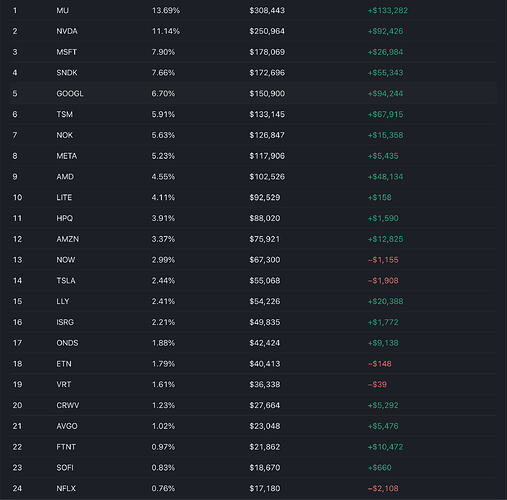Select the -$1,908 loss figure
This screenshot has height=500, width=507.
point(383,281)
